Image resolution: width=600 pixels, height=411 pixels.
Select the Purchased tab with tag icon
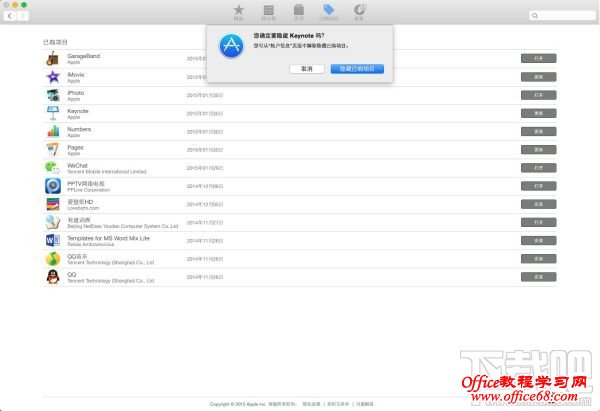pos(329,12)
